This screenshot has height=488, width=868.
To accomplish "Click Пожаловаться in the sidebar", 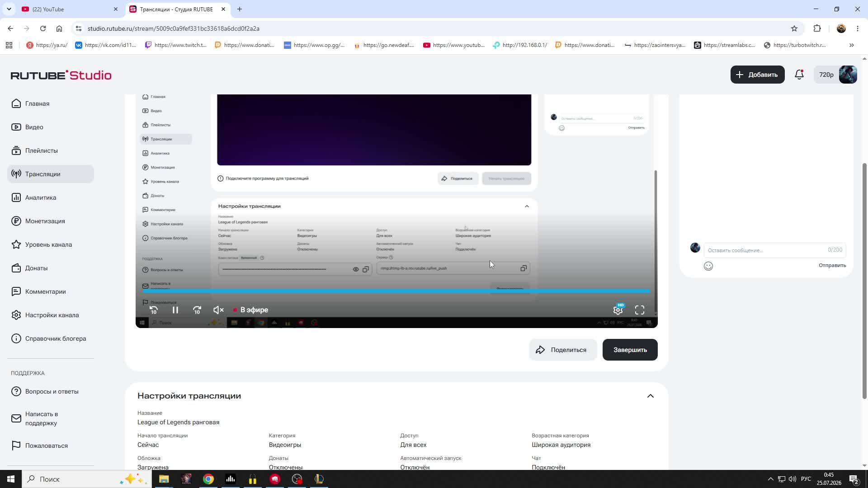I will tap(51, 446).
